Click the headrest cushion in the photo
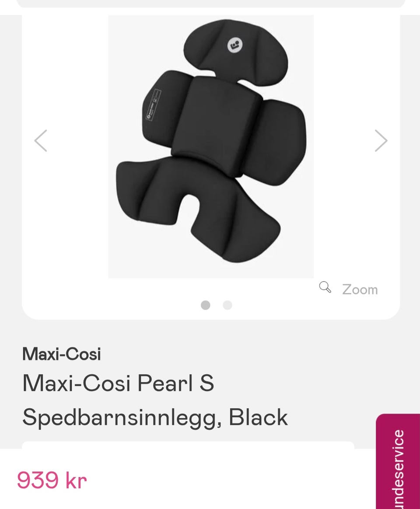 [x=235, y=52]
